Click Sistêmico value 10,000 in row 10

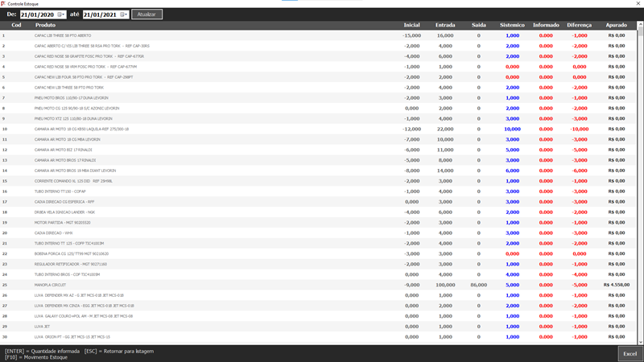(512, 129)
